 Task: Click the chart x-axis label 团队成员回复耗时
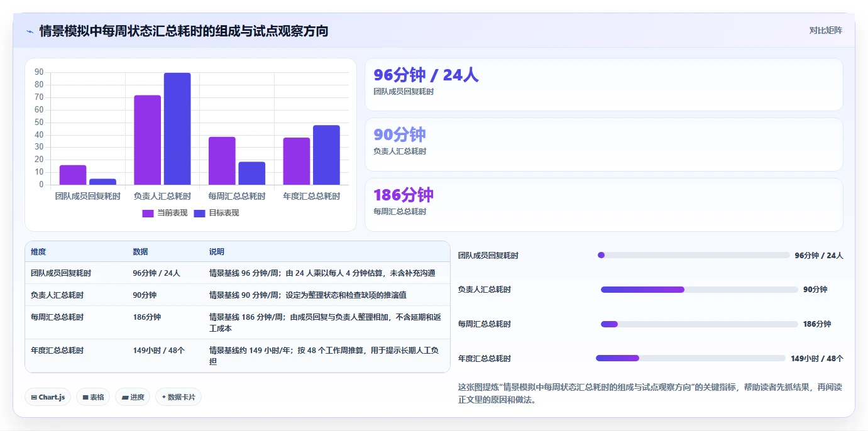click(88, 196)
